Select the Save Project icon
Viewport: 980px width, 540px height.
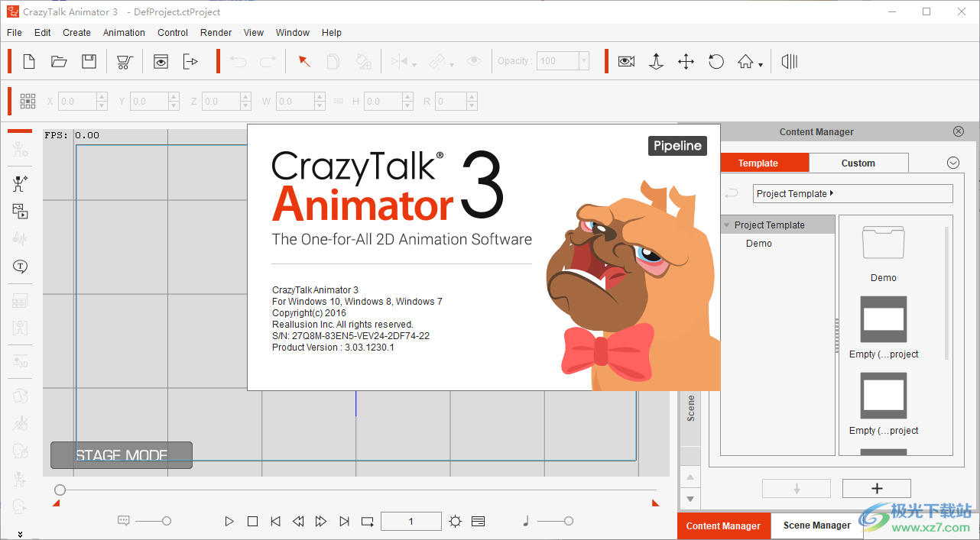[89, 61]
